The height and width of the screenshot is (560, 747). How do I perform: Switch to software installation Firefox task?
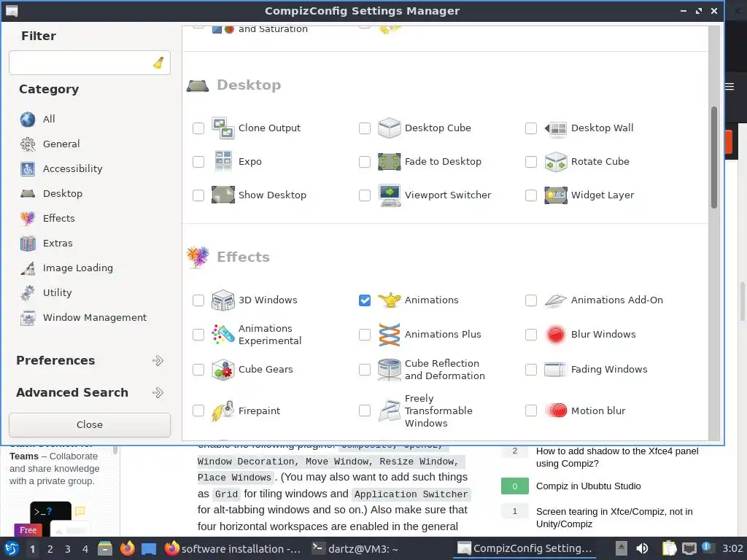point(233,548)
